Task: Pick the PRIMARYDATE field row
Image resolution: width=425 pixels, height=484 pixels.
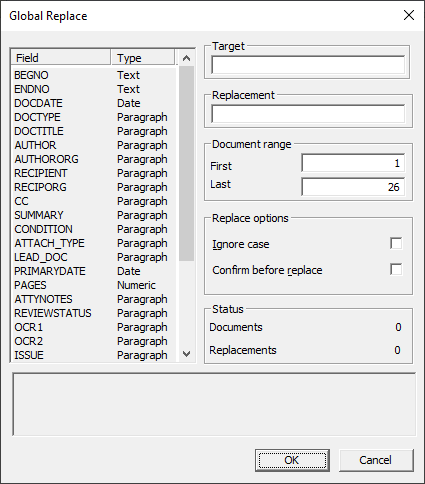Action: (94, 271)
